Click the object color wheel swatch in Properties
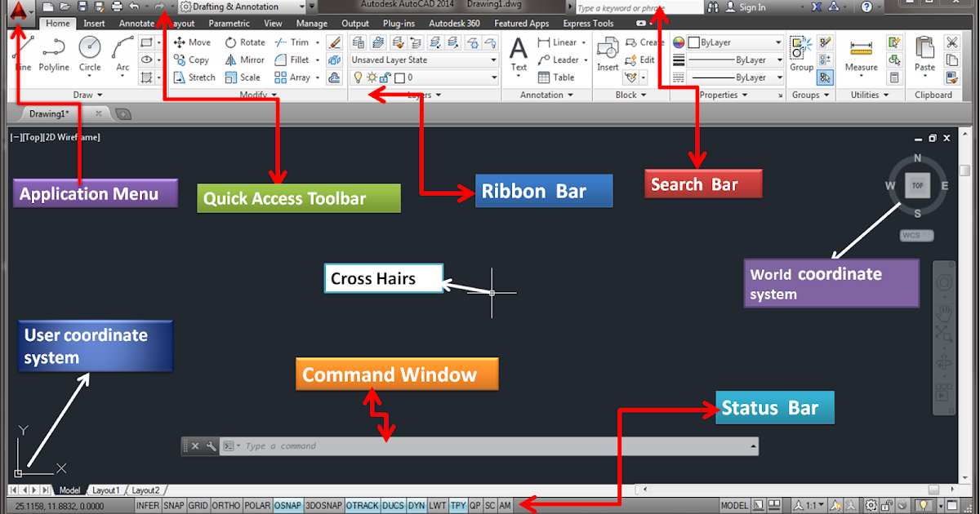Screen dimensions: 980x514 point(679,42)
